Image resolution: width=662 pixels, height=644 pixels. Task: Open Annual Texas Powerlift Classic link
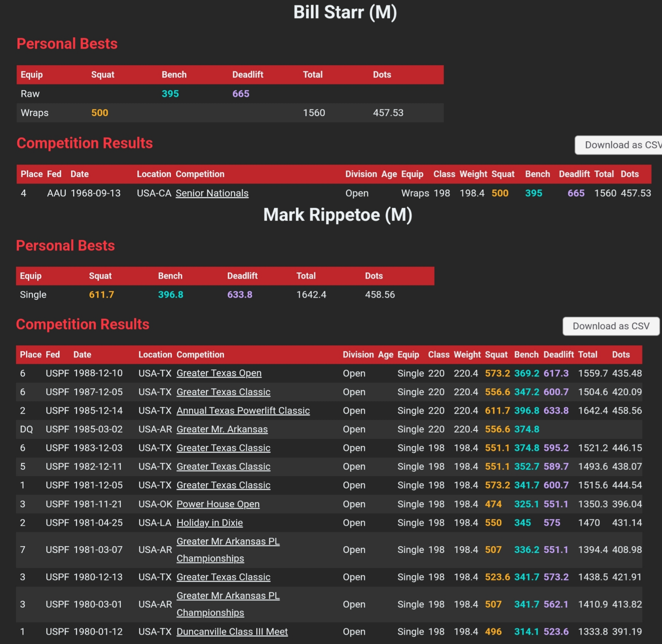point(243,411)
